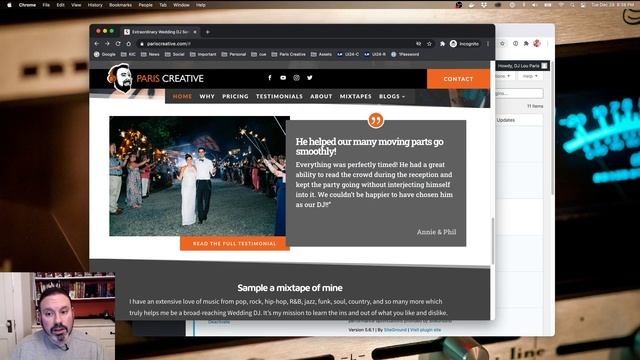The image size is (640, 360).
Task: Open the Facebook icon in the site header
Action: coord(270,78)
